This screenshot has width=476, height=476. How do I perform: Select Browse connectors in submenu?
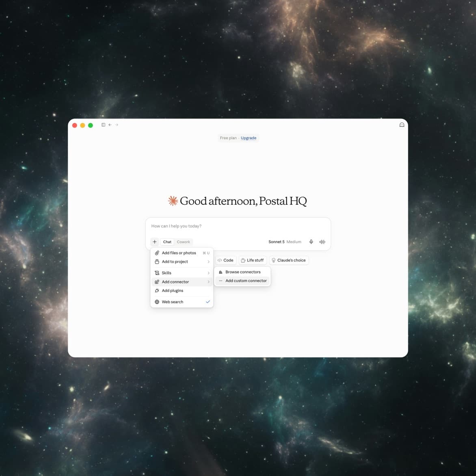coord(242,272)
